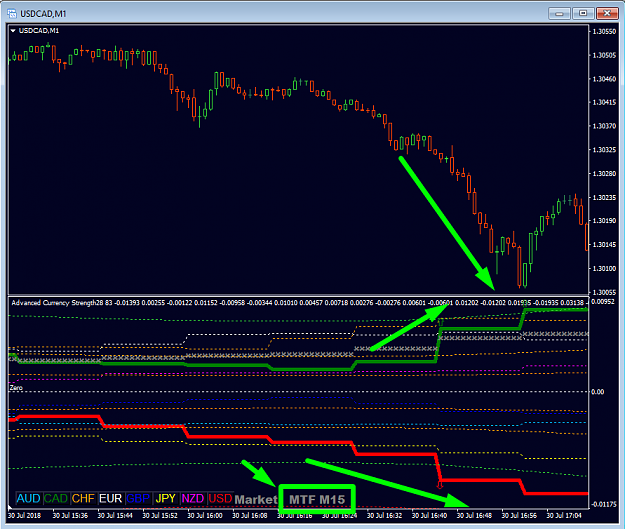Click the MTF M15 timeframe button
Screen dimensions: 625x529
(x=317, y=499)
